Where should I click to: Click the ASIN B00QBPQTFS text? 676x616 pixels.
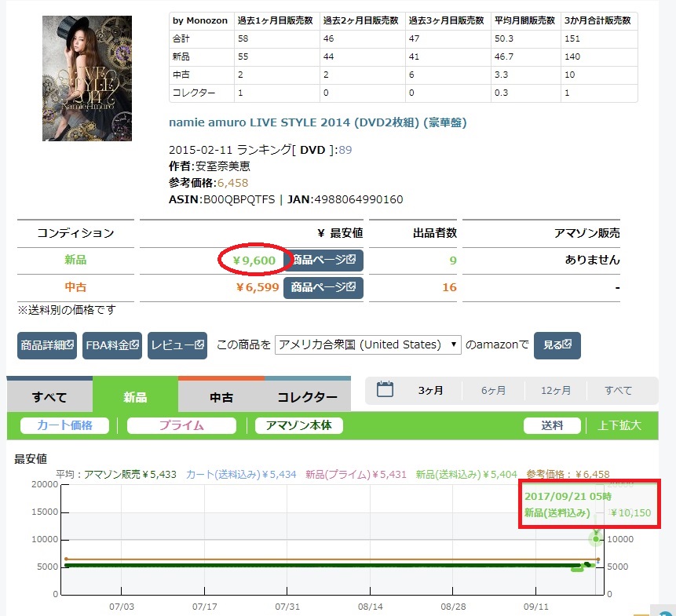(221, 199)
